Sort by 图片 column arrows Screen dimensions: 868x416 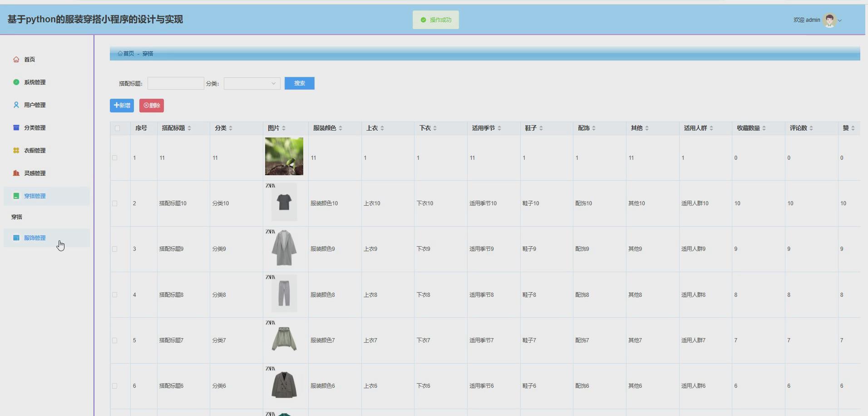pos(284,129)
